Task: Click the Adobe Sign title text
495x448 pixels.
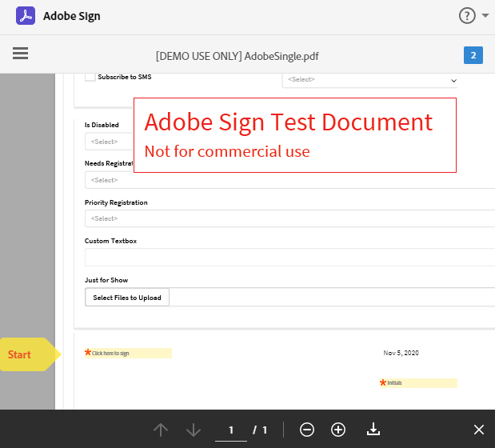Action: point(72,16)
